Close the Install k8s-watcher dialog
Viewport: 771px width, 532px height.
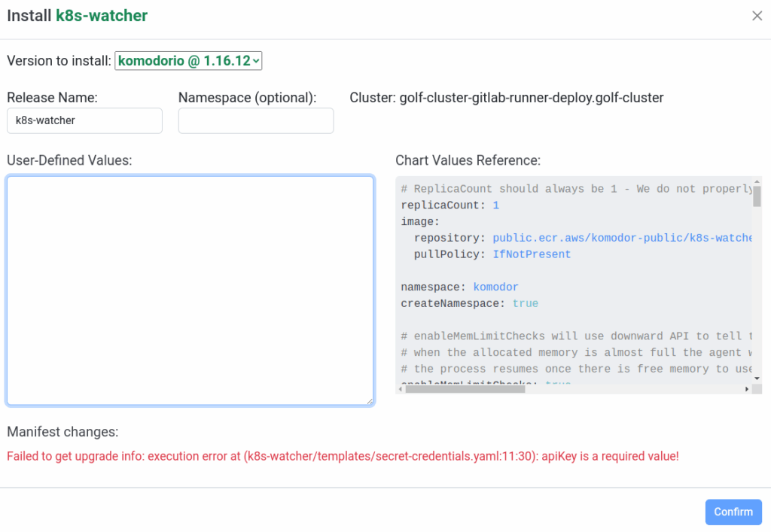757,15
